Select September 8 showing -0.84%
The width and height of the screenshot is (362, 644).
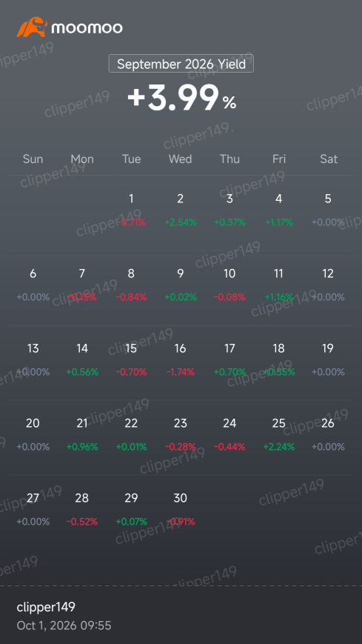click(131, 285)
